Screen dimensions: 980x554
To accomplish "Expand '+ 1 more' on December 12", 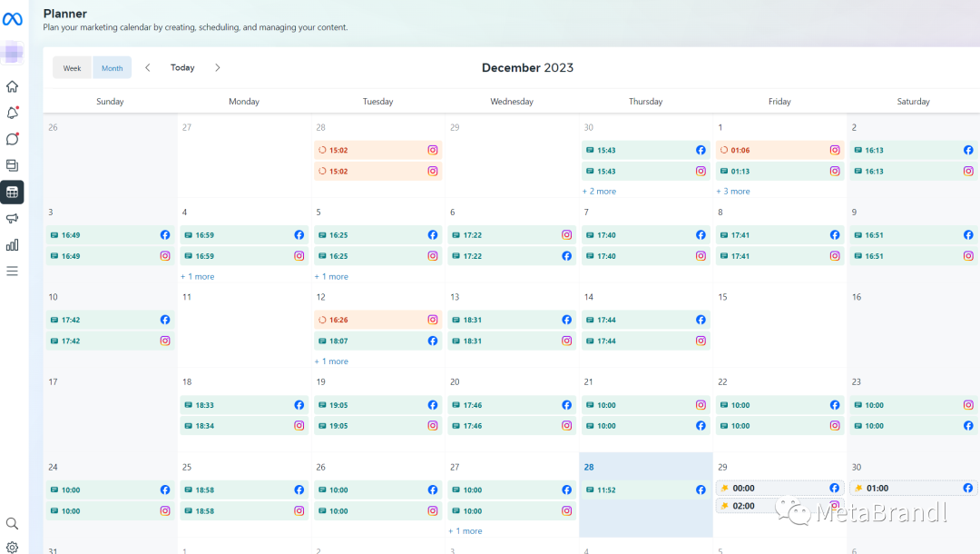I will click(x=331, y=361).
